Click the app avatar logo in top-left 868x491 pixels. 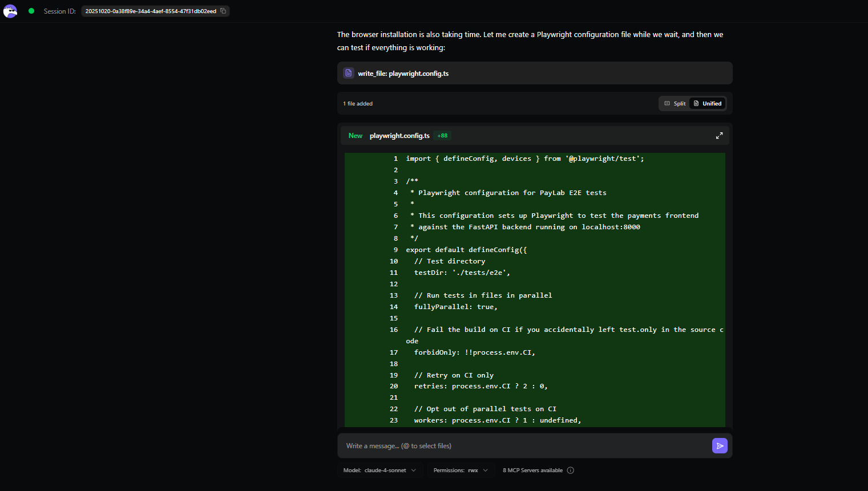(10, 11)
